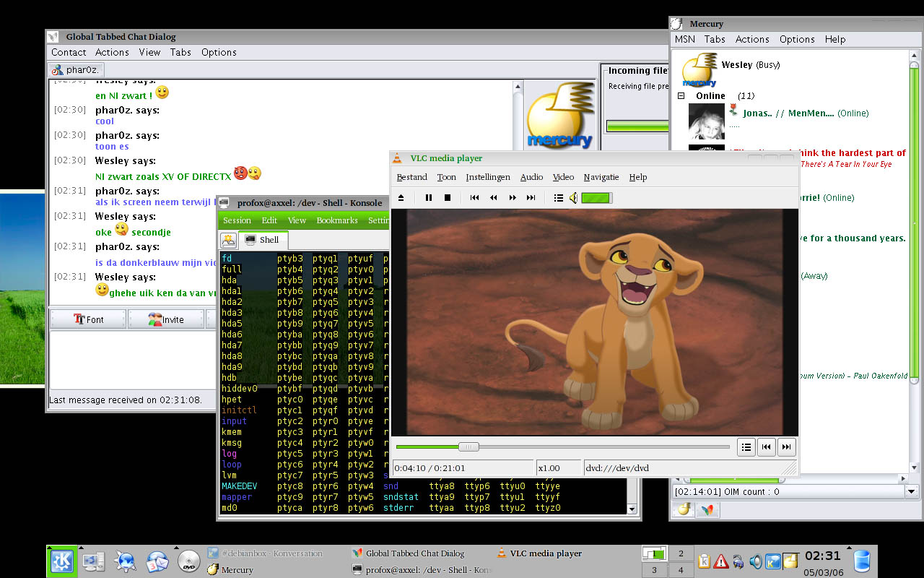The image size is (924, 578).
Task: Click Mercury logo avatar in contact list
Action: (x=699, y=69)
